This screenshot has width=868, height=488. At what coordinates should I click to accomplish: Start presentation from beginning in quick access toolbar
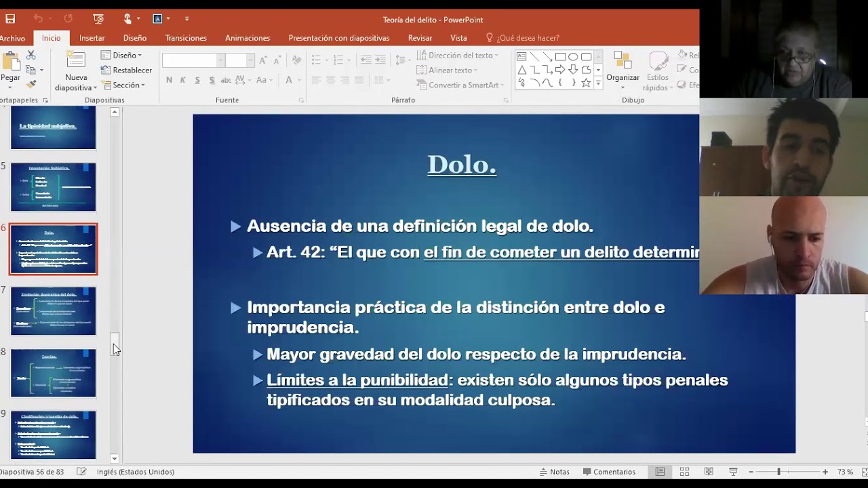click(x=98, y=19)
